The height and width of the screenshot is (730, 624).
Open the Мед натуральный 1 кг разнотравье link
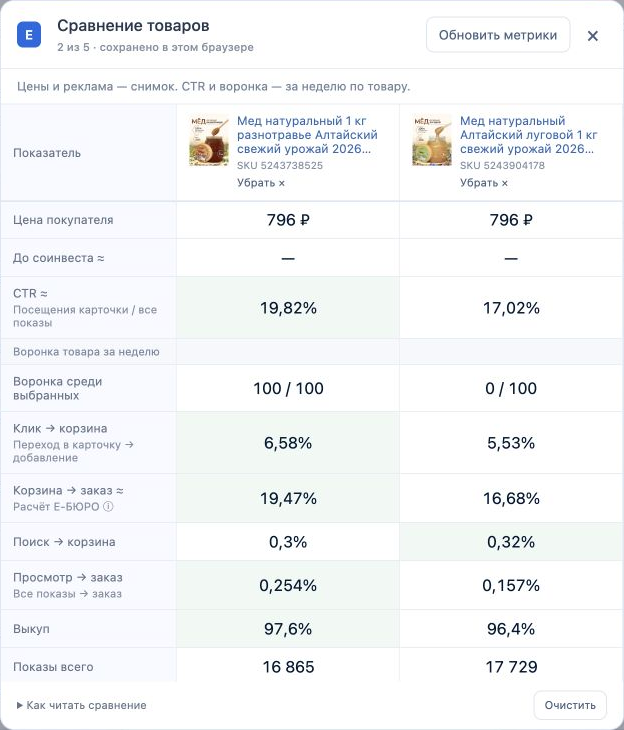[x=307, y=135]
